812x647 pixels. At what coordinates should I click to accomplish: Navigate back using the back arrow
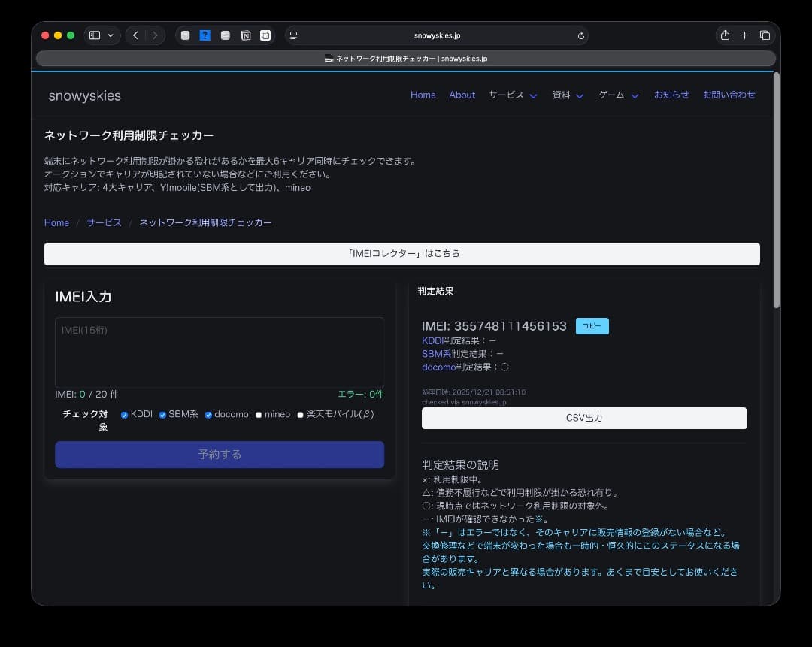(135, 35)
